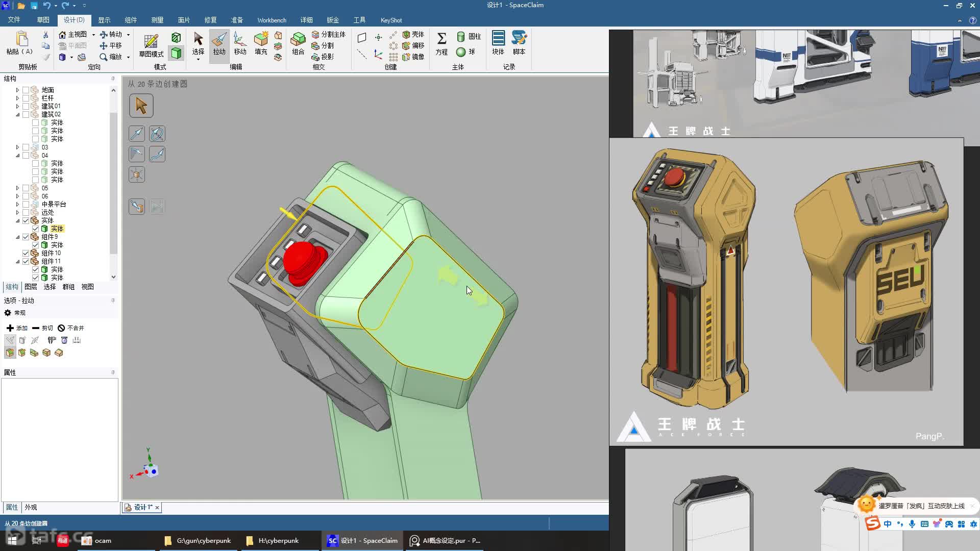The width and height of the screenshot is (980, 551).
Task: Click the structure tree vertical scrollbar
Action: point(113,183)
